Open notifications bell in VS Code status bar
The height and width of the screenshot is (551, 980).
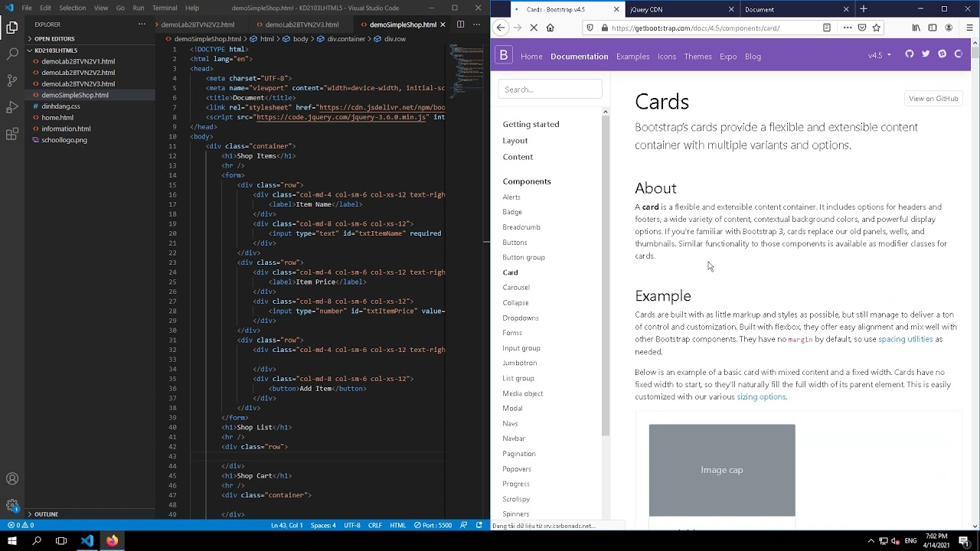point(479,526)
